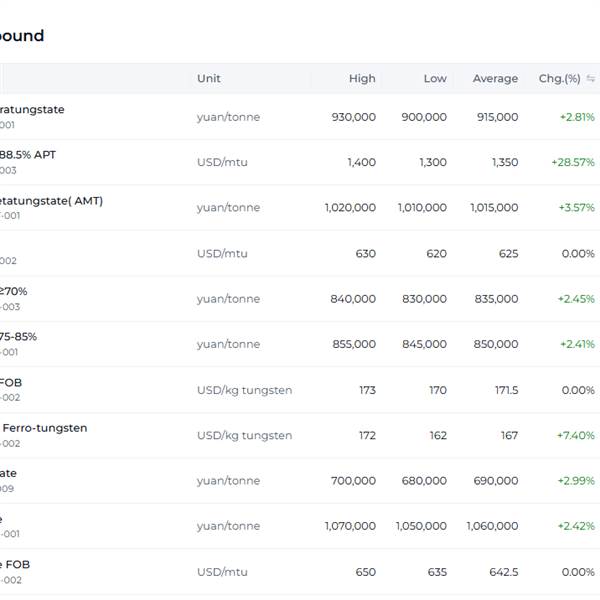Open the Ferro-tungsten product row link
Screen dimensions: 600x600
pyautogui.click(x=44, y=428)
